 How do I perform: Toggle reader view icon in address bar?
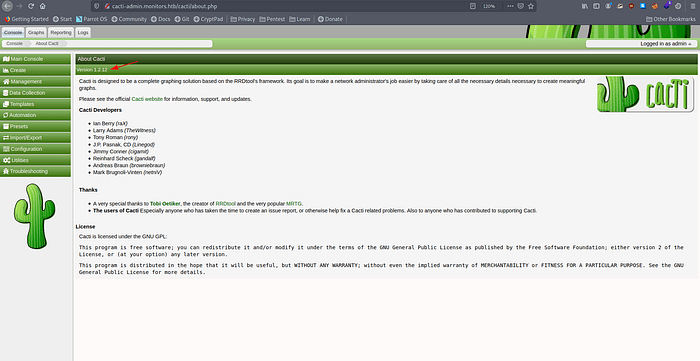pos(473,6)
